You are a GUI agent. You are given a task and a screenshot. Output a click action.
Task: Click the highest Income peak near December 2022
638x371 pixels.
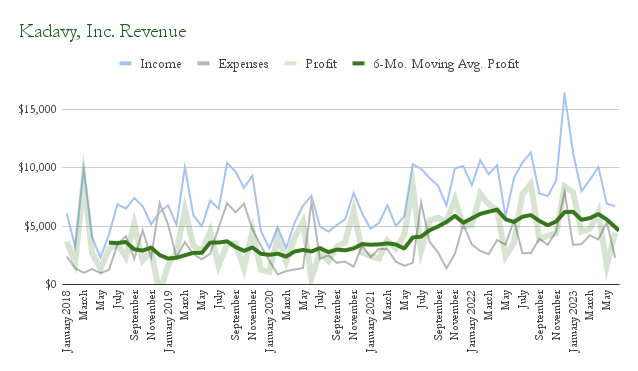[x=564, y=93]
